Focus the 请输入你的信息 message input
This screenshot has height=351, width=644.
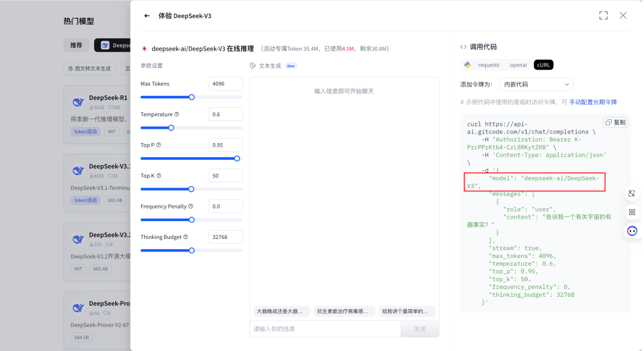tap(326, 329)
